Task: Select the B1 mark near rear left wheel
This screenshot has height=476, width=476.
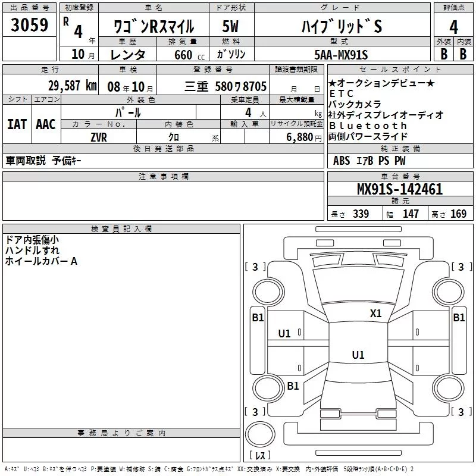Action: coord(293,386)
